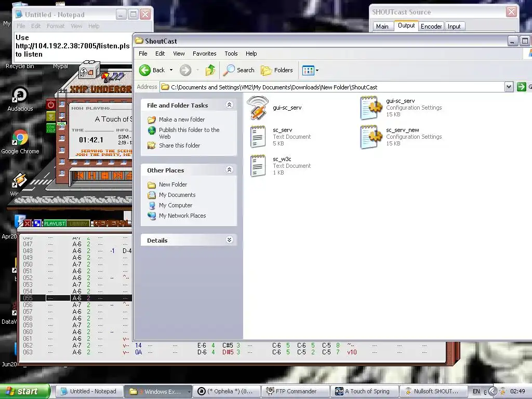Open Google Chrome desktop shortcut icon
532x399 pixels.
(20, 142)
